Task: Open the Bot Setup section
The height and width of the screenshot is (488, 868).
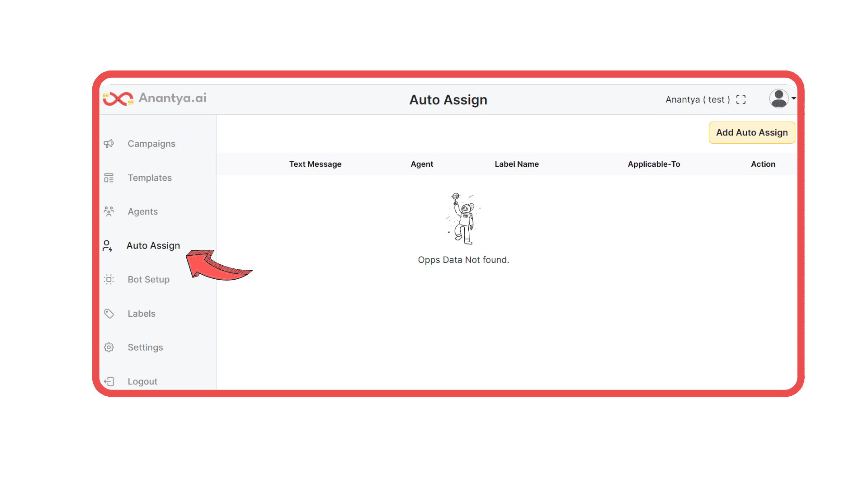Action: [149, 279]
